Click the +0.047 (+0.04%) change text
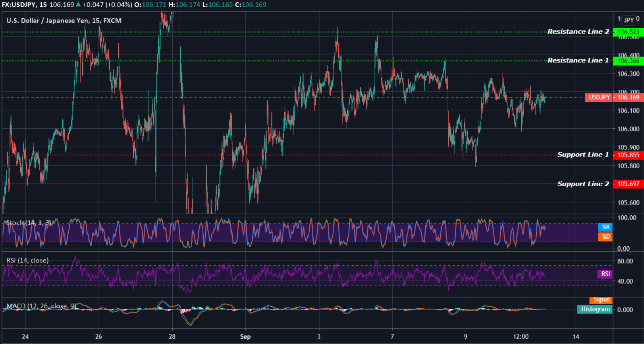 pos(107,5)
